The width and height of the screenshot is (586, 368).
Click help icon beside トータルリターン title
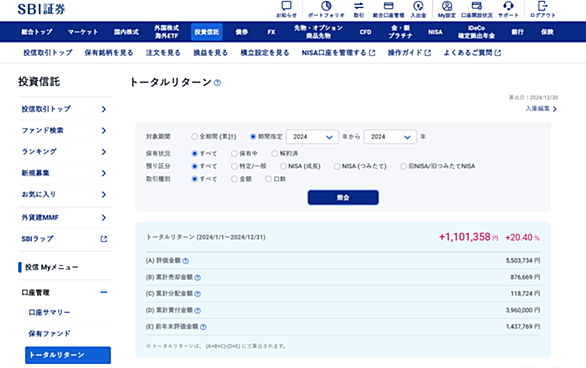coord(217,83)
